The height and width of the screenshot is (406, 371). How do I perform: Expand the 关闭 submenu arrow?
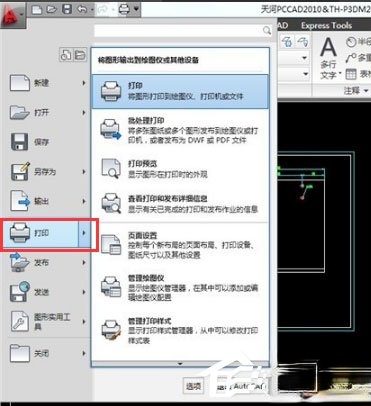84,353
